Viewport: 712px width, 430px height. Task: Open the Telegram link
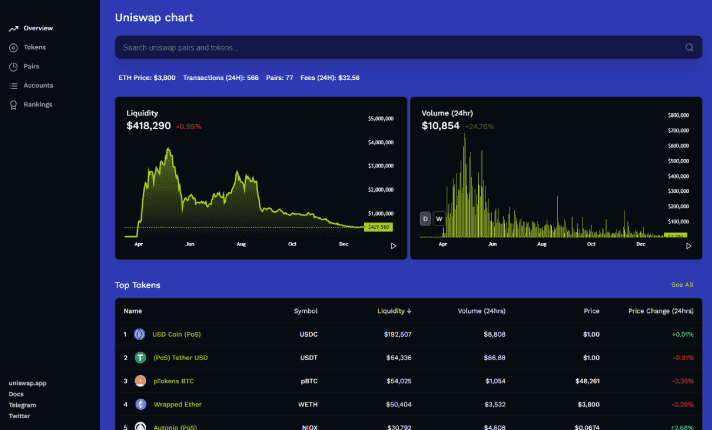coord(22,405)
